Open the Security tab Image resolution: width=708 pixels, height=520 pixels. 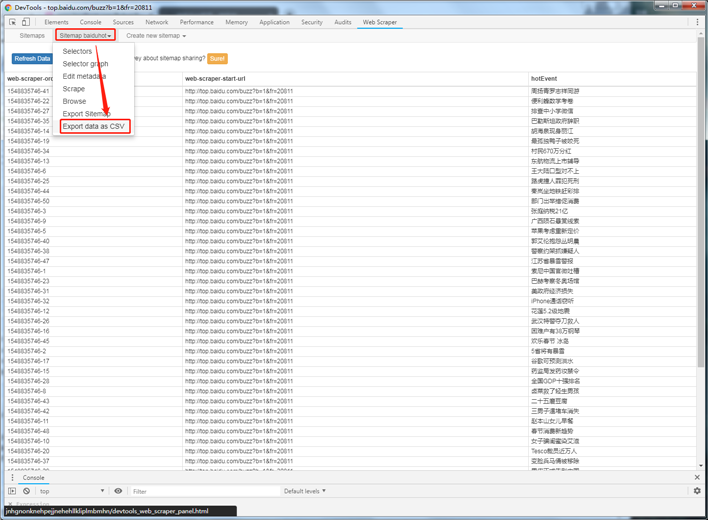pyautogui.click(x=312, y=22)
